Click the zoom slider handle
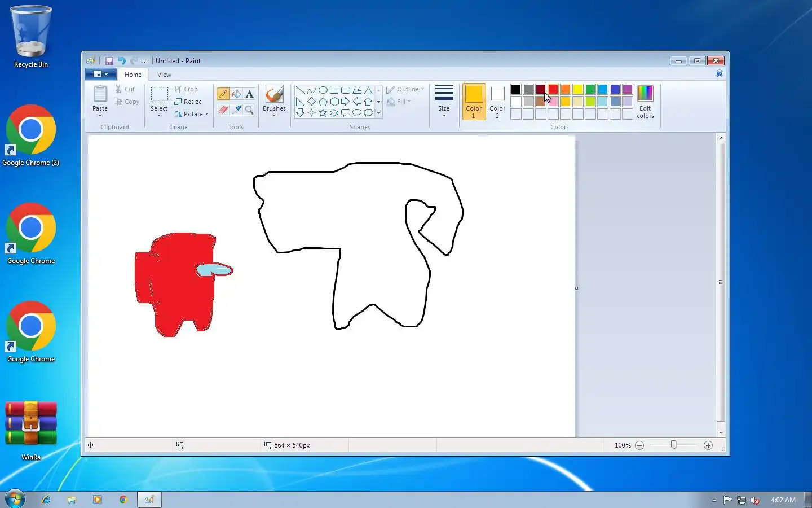 point(673,445)
